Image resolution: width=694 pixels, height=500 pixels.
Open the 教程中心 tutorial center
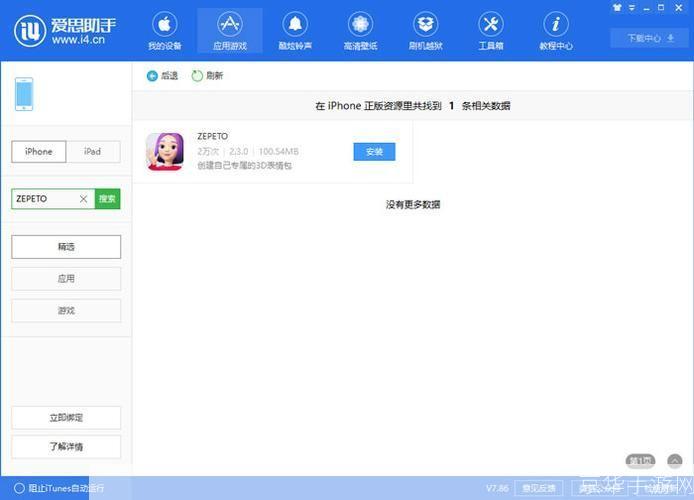point(556,31)
